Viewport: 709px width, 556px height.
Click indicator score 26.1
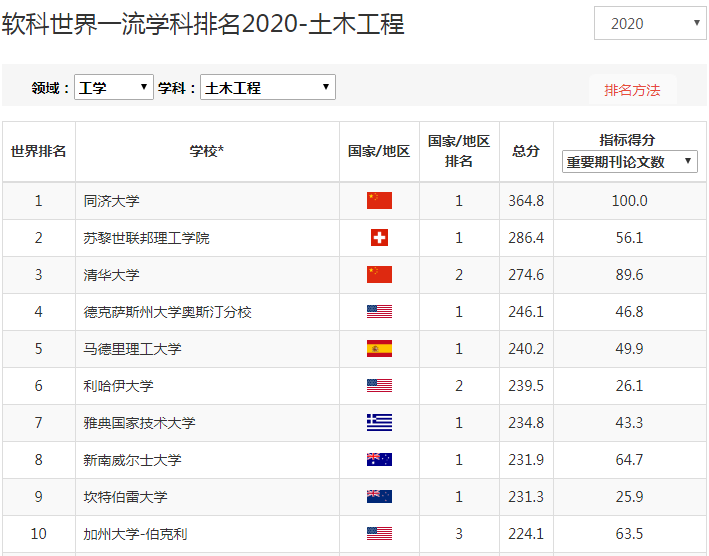[x=629, y=386]
